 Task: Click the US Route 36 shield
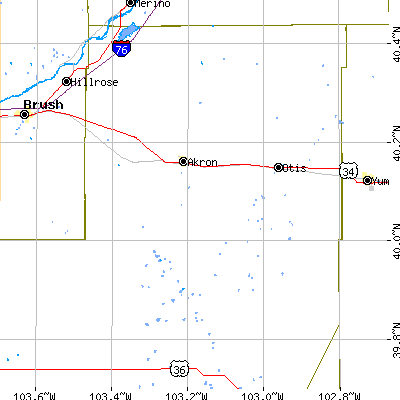[x=179, y=369]
